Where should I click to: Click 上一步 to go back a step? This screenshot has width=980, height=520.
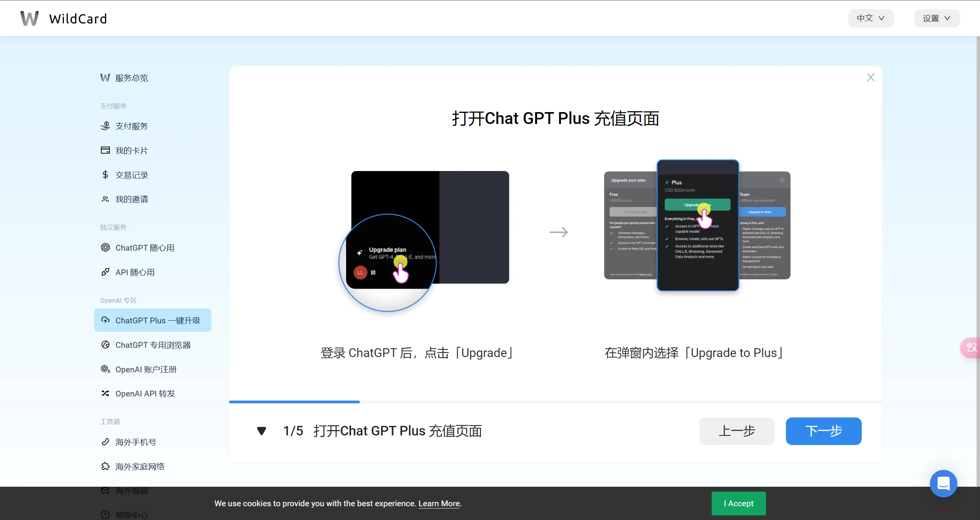(x=737, y=431)
